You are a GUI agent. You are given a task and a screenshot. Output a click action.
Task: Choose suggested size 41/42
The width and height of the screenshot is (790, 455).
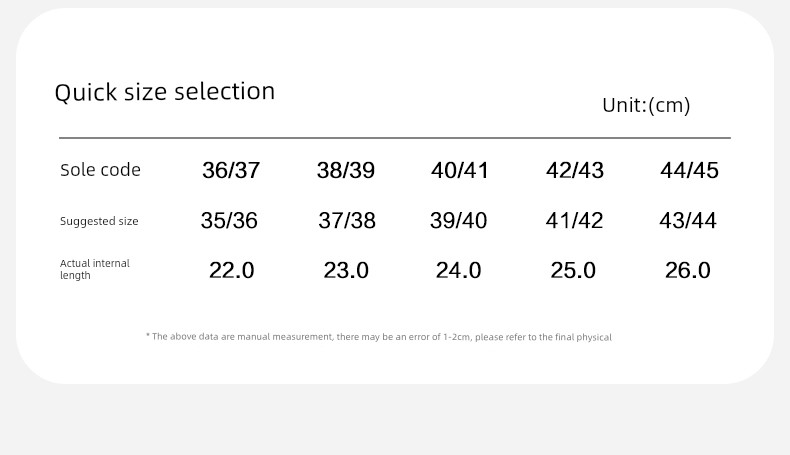(x=574, y=221)
